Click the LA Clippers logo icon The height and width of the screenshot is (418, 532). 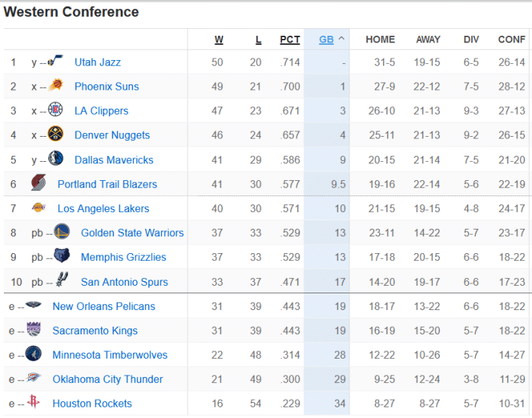pyautogui.click(x=56, y=110)
